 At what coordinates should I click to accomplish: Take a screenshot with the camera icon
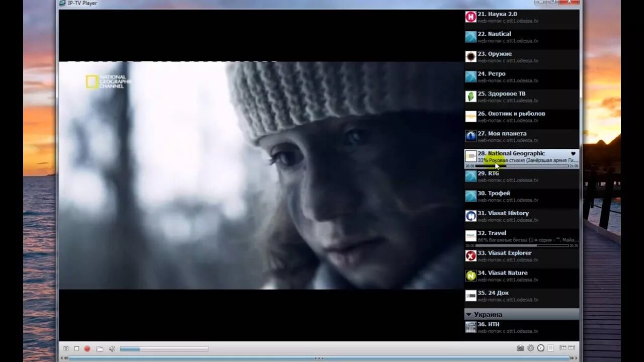click(520, 348)
